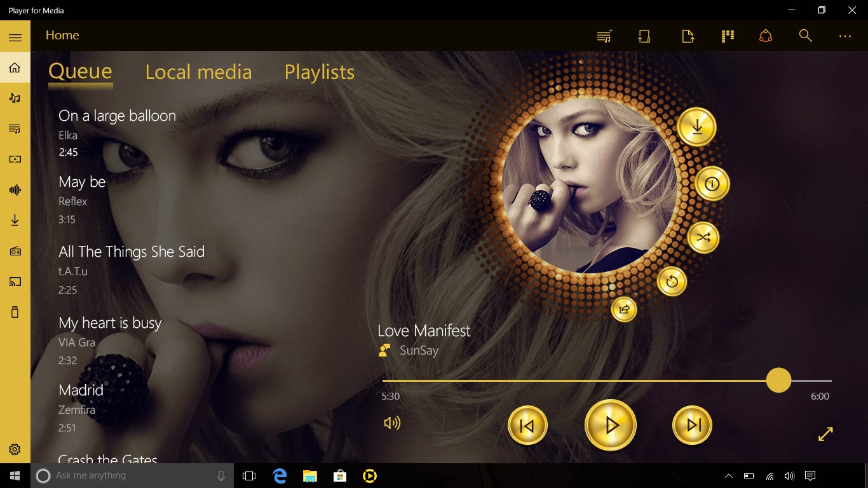Toggle shuffle mode on the player
The image size is (868, 488).
pos(703,237)
